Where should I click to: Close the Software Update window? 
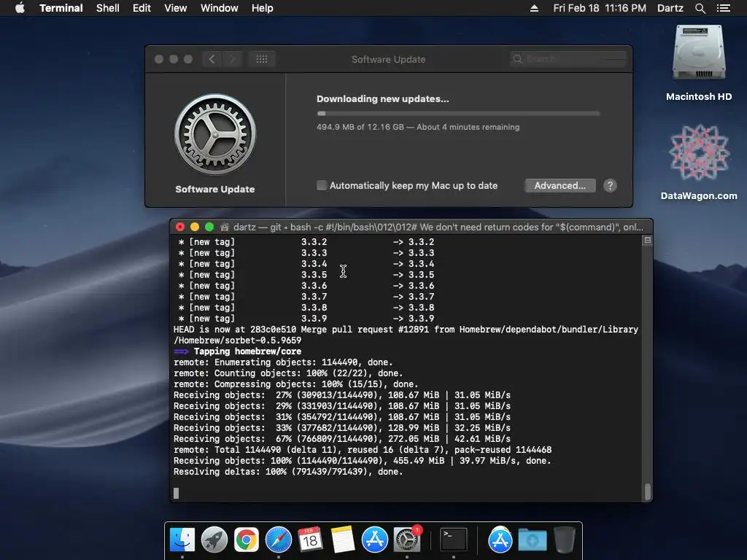[x=159, y=59]
